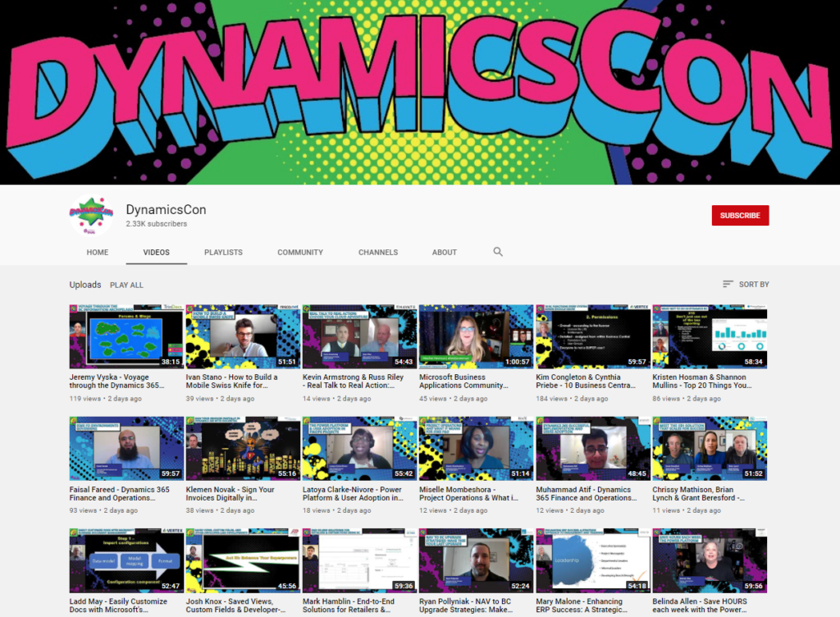Open Latoya Clarke-Nivore video thumbnail
This screenshot has width=840, height=617.
[x=359, y=448]
